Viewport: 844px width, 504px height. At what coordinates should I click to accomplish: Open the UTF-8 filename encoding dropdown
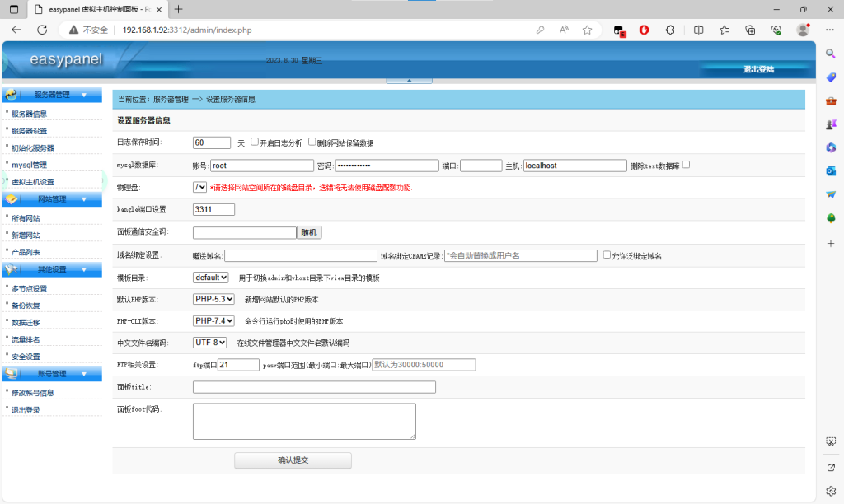[x=210, y=342]
